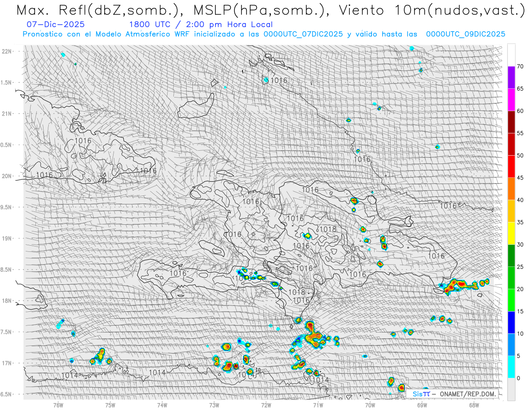Click the colorbar value '50'
The height and width of the screenshot is (411, 532).
coord(520,156)
